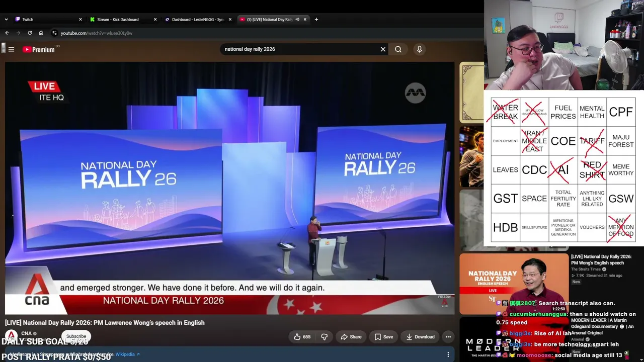This screenshot has height=362, width=644.
Task: Start voice search with the microphone
Action: pos(420,49)
